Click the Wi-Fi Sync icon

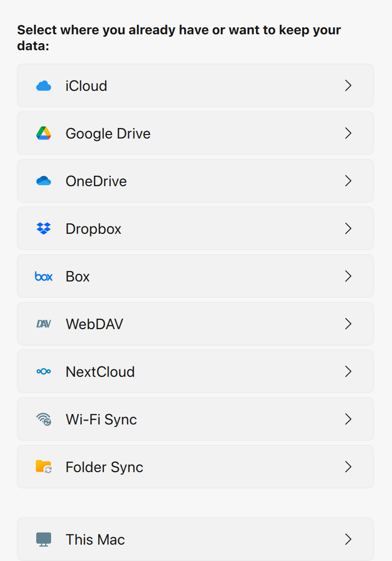tap(44, 419)
